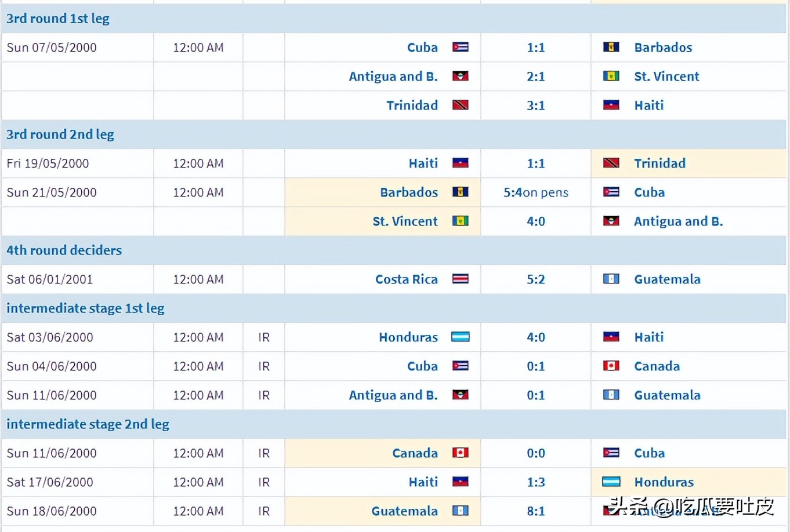Click the '3rd round 1st leg' header
This screenshot has height=532, width=790.
(58, 19)
